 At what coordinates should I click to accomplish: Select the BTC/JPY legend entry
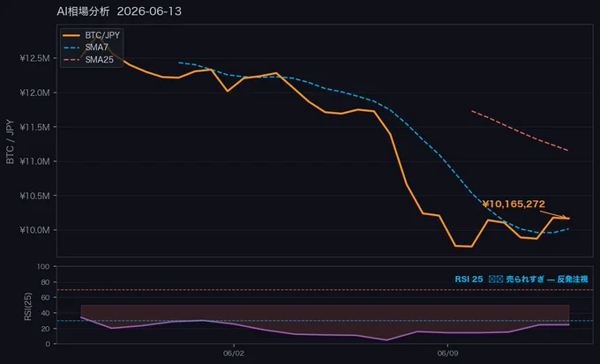click(92, 35)
